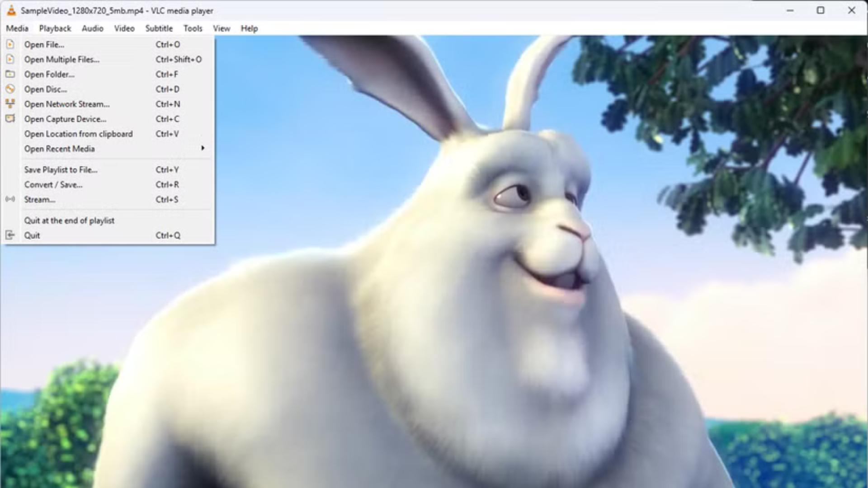
Task: Open the Tools menu
Action: tap(193, 28)
